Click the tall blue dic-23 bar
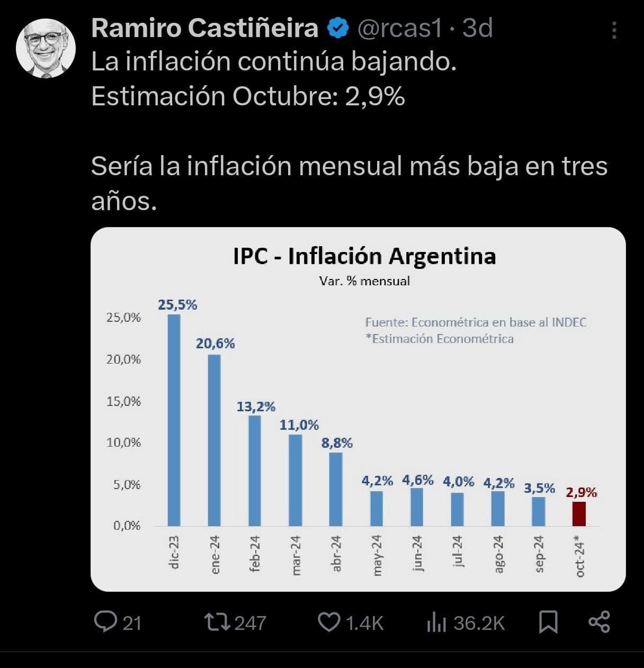Screen dimensions: 644x668 [x=174, y=420]
